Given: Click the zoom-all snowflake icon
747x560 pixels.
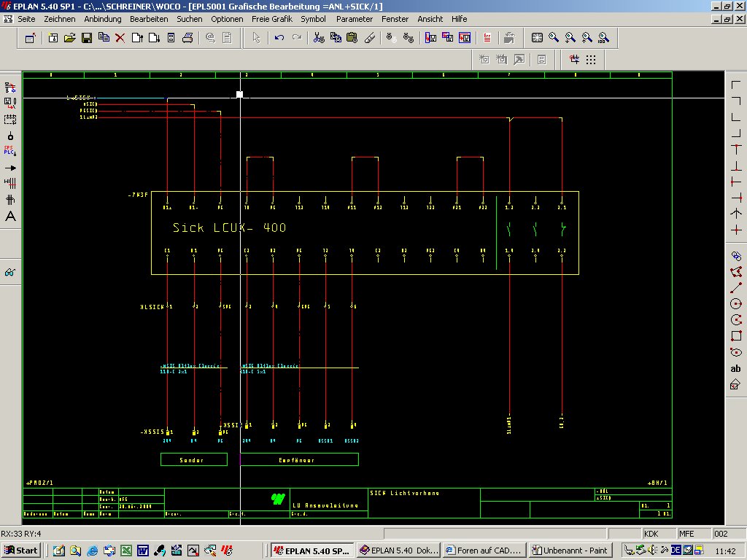Looking at the screenshot, I should click(537, 38).
